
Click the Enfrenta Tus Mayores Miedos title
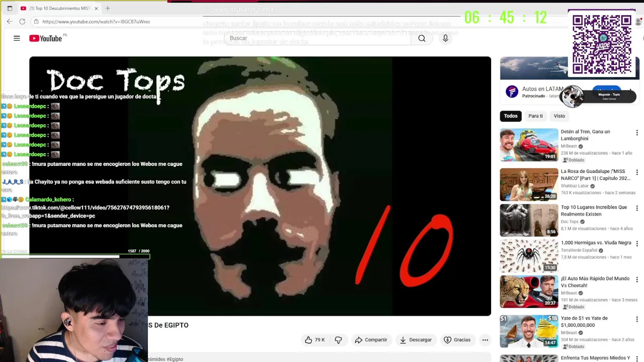pos(595,358)
